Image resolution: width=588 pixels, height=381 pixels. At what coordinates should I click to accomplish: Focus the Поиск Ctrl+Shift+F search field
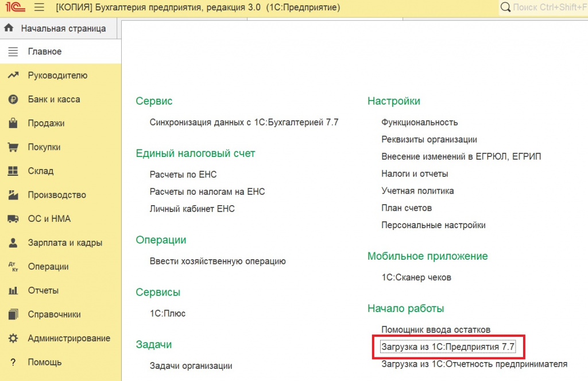click(x=543, y=7)
